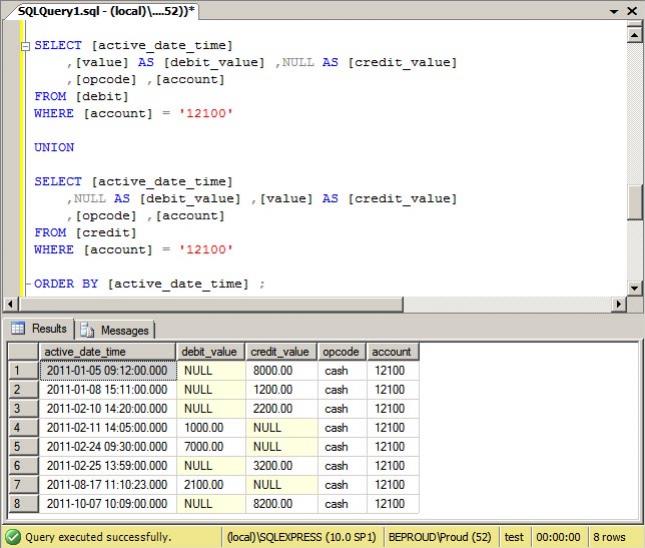The height and width of the screenshot is (548, 645).
Task: Click the 7000.00 debit value cell
Action: click(211, 447)
